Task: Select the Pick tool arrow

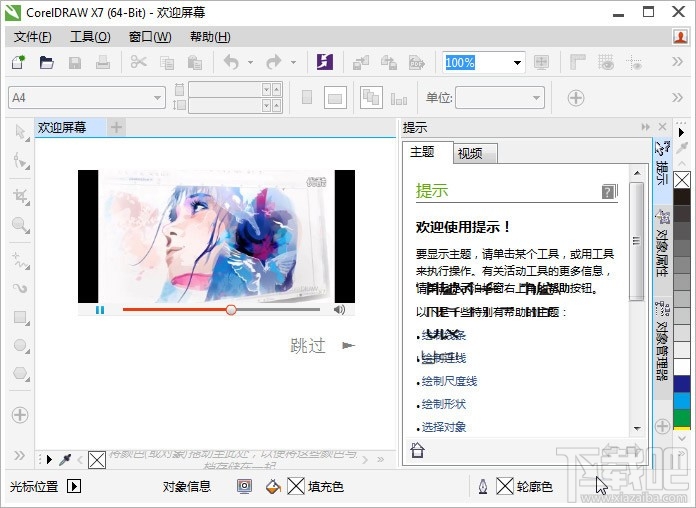Action: pyautogui.click(x=20, y=132)
